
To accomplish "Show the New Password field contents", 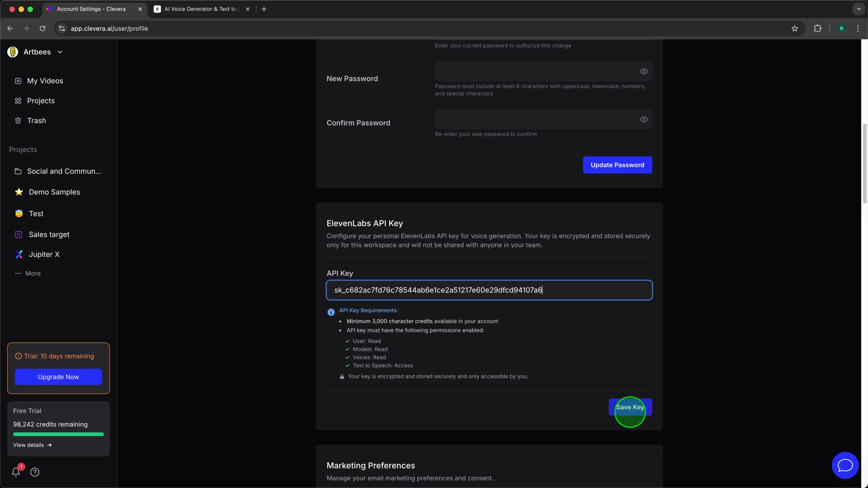I will coord(644,72).
